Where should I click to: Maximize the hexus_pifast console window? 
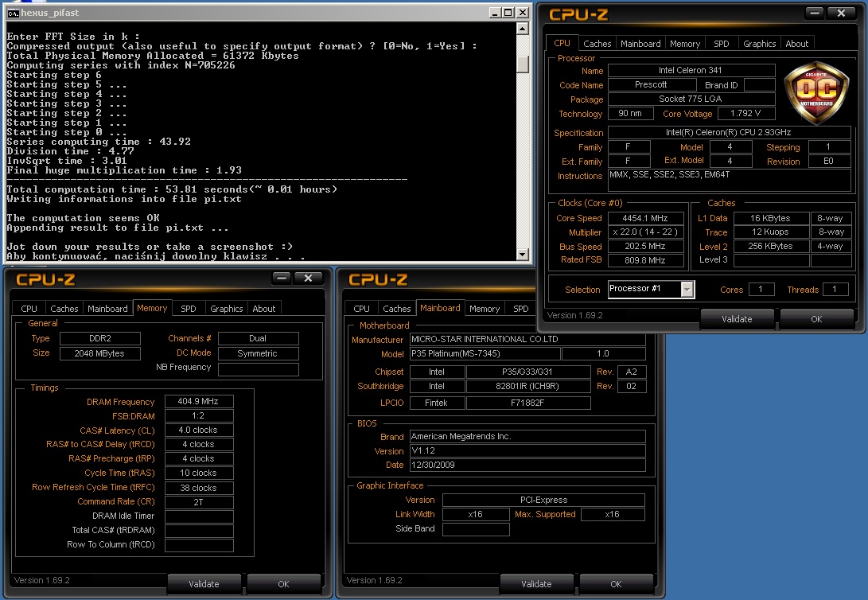(508, 12)
